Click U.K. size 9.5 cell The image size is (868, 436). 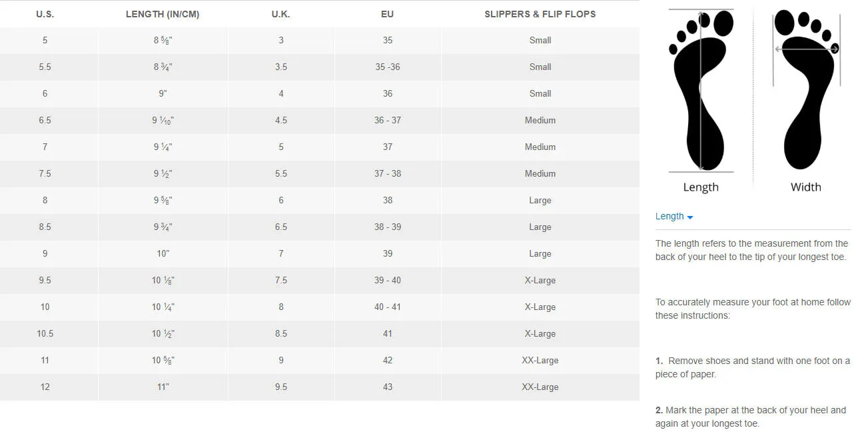pyautogui.click(x=280, y=387)
